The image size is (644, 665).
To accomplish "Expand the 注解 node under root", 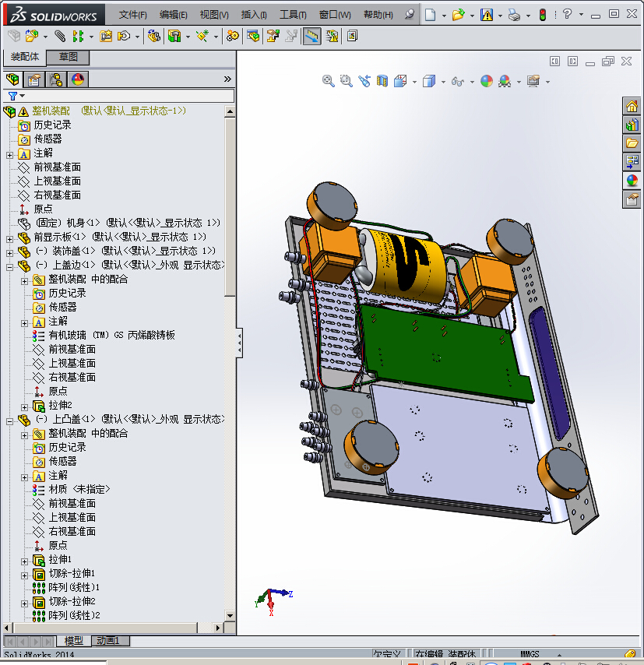I will click(x=10, y=155).
